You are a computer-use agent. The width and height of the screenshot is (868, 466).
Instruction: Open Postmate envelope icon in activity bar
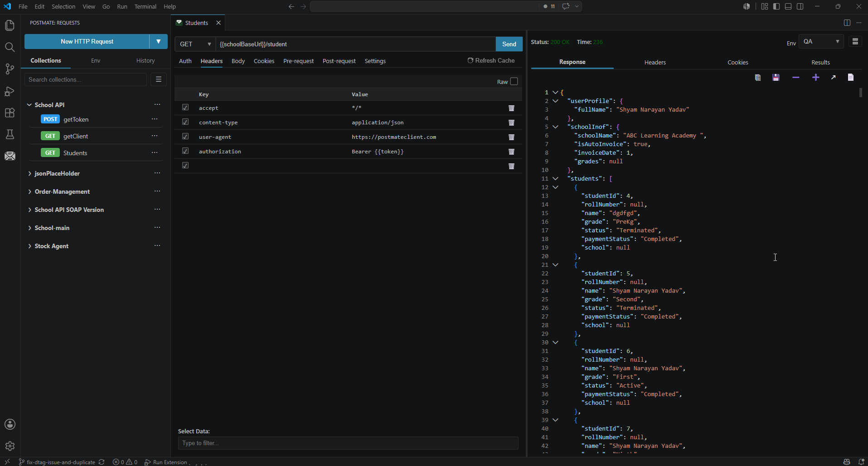pyautogui.click(x=10, y=156)
